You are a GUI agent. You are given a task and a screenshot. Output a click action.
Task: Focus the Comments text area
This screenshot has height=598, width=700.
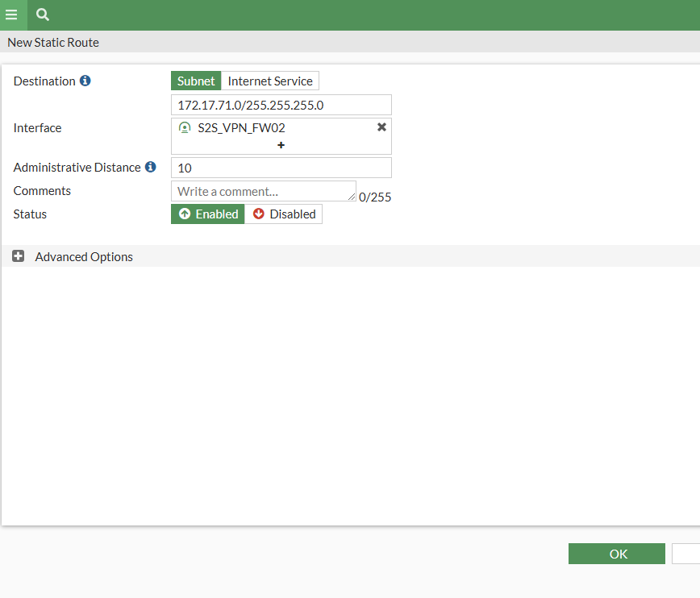point(264,191)
